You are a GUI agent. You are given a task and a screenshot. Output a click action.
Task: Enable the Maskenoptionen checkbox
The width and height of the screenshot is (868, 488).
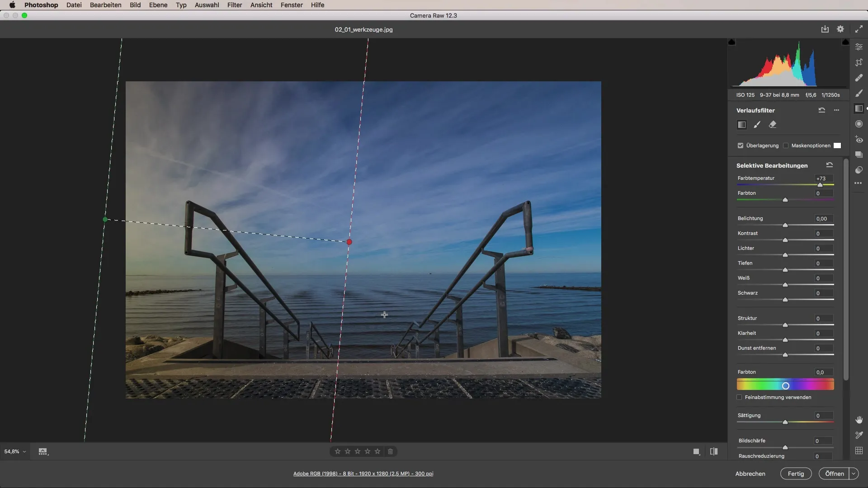point(786,145)
